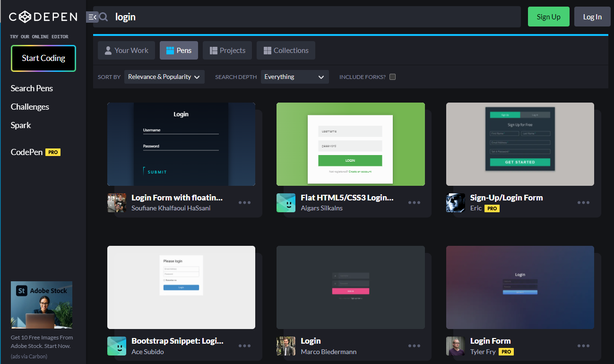
Task: Enable the Include Forks checkbox
Action: pos(392,77)
